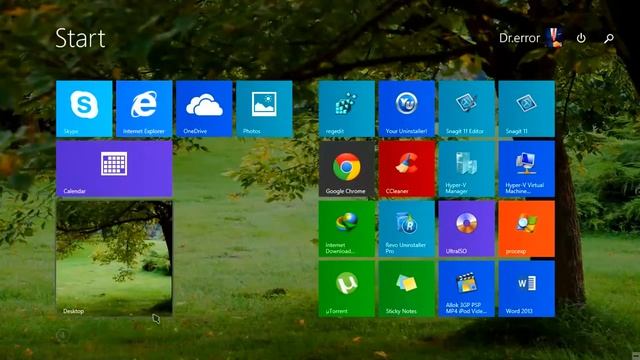Open Snagit 11 Editor tile
640x360 pixels.
(x=467, y=109)
